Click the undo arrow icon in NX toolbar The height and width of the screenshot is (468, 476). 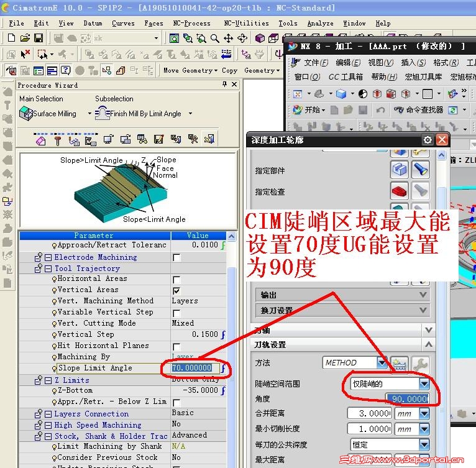click(x=381, y=109)
